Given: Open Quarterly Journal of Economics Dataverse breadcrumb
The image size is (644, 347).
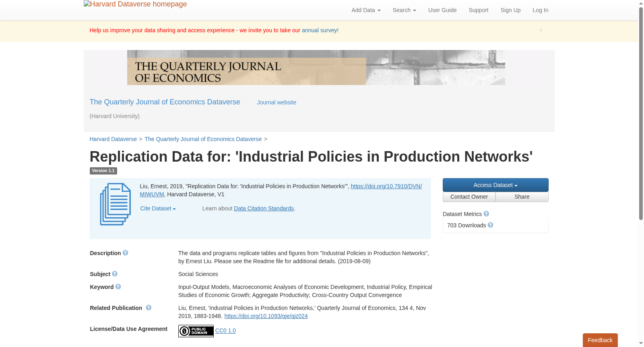Looking at the screenshot, I should pyautogui.click(x=203, y=139).
